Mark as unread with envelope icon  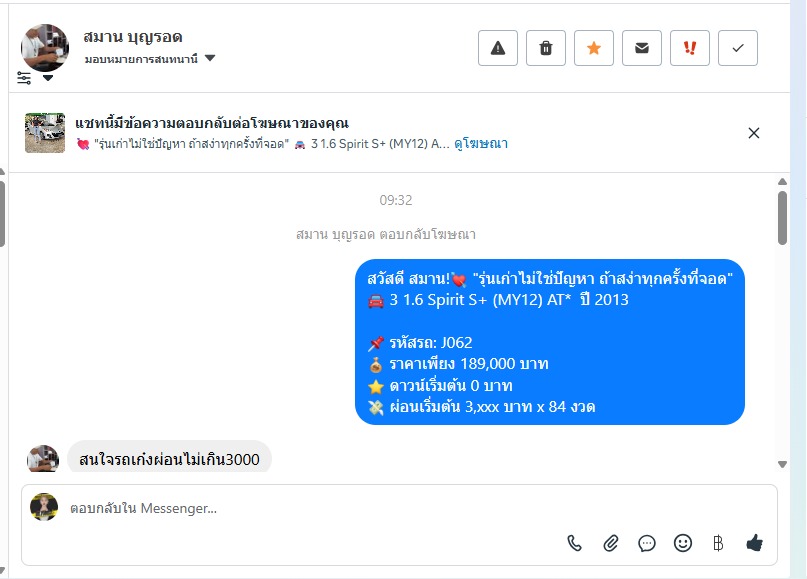pyautogui.click(x=641, y=48)
